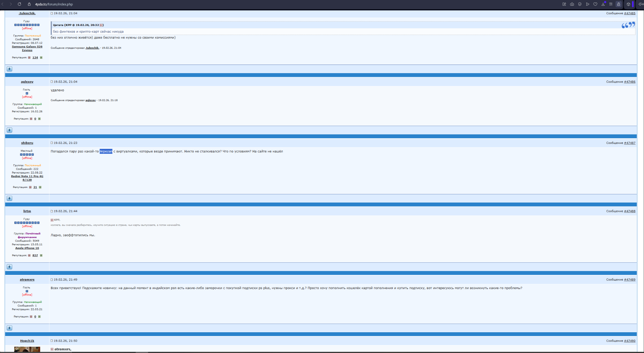Viewport: 644px width, 353px height.
Task: Click scroll-to-top arrow under shiberu post
Action: point(9,198)
